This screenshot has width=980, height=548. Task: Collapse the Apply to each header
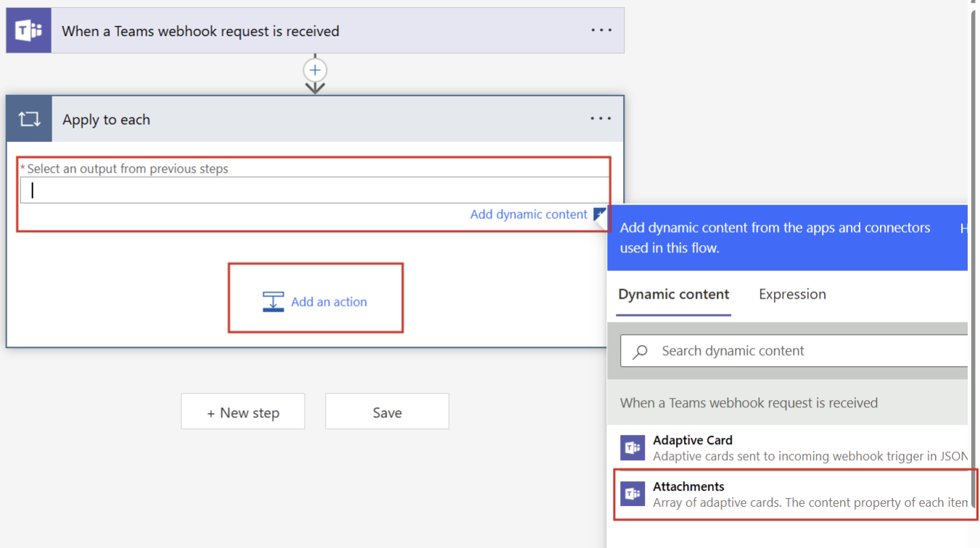(x=316, y=119)
